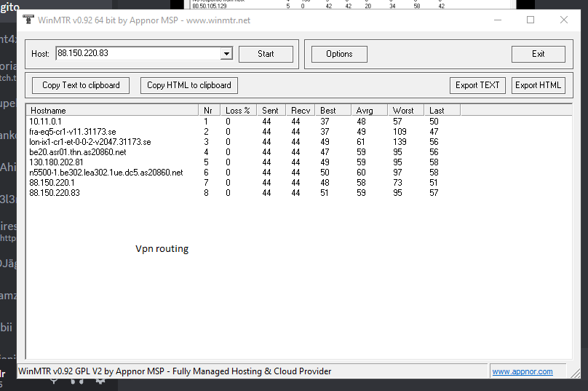Click the Exit button

click(x=538, y=54)
